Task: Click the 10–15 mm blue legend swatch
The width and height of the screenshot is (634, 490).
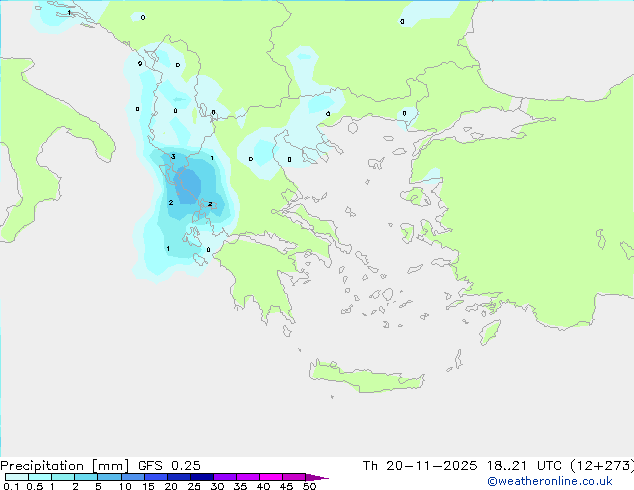Action: coord(132,477)
